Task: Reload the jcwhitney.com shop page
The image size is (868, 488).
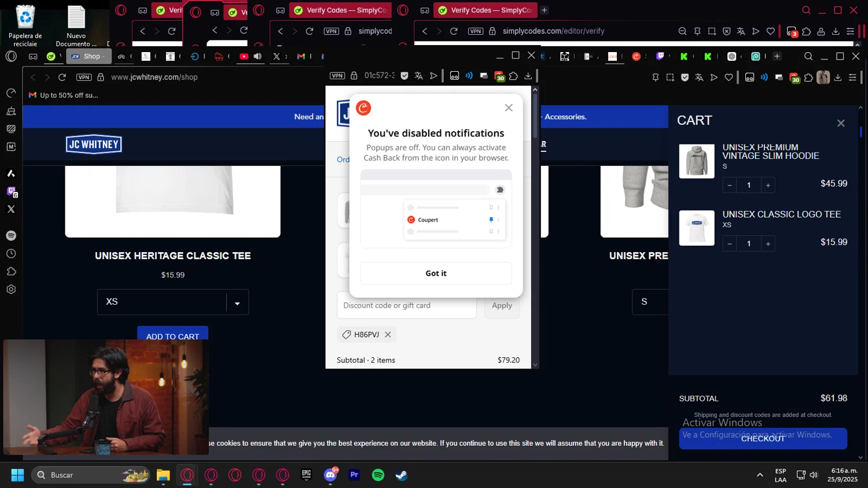Action: 62,77
